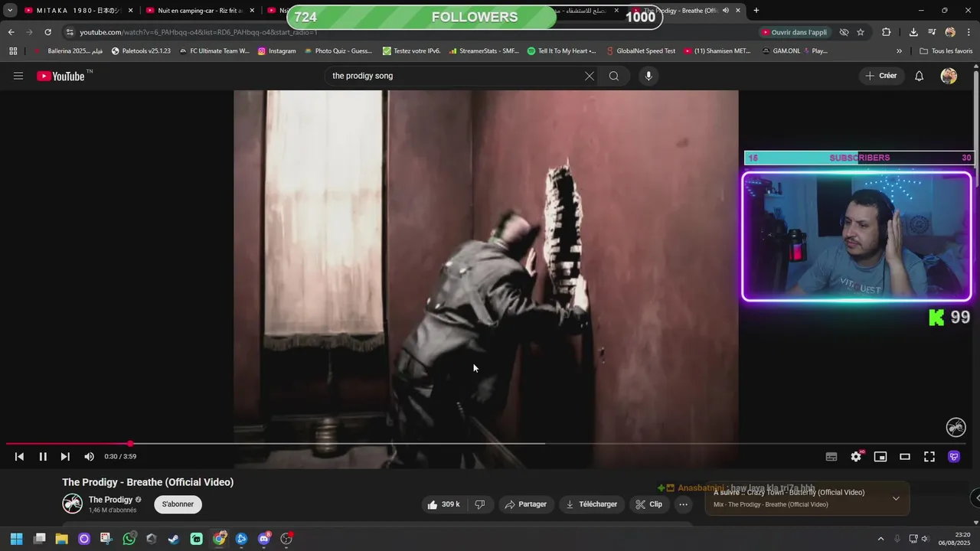Open File Explorer from taskbar
980x551 pixels.
click(x=61, y=539)
